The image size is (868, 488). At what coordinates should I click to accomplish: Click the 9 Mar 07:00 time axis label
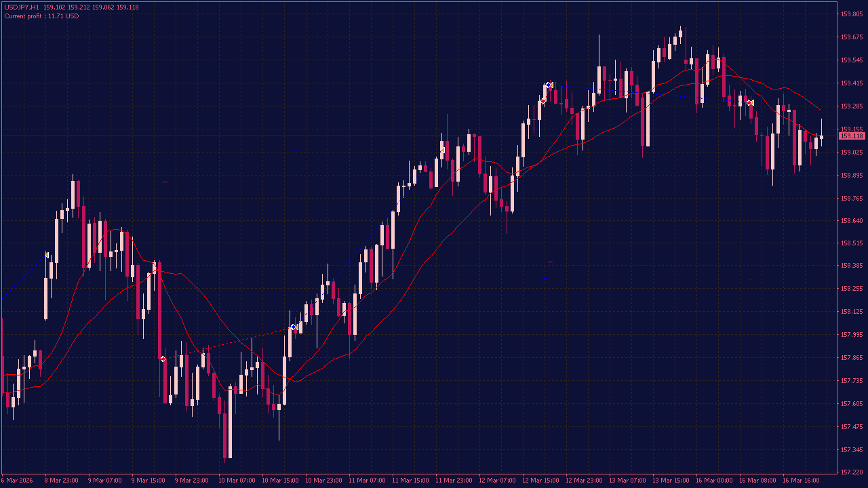click(105, 481)
